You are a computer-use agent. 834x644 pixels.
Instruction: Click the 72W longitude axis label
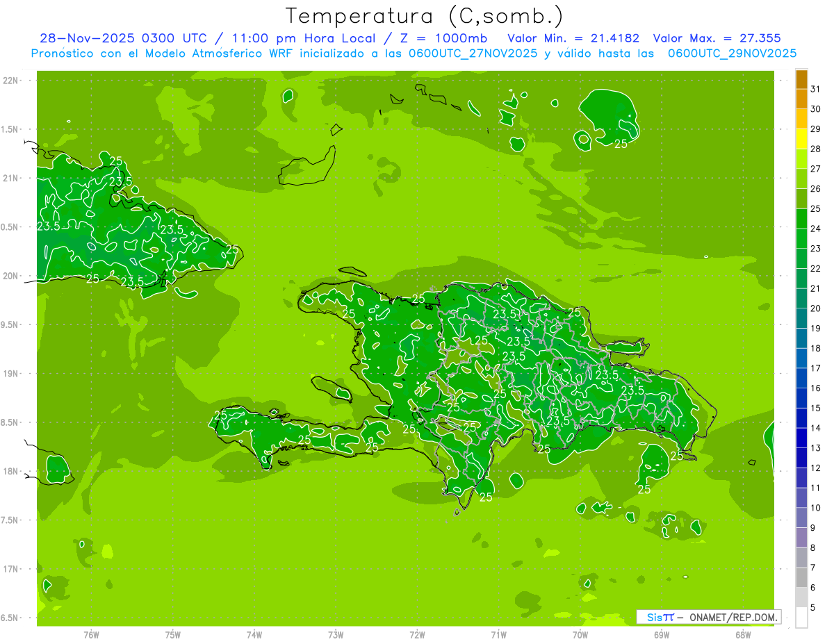click(417, 635)
